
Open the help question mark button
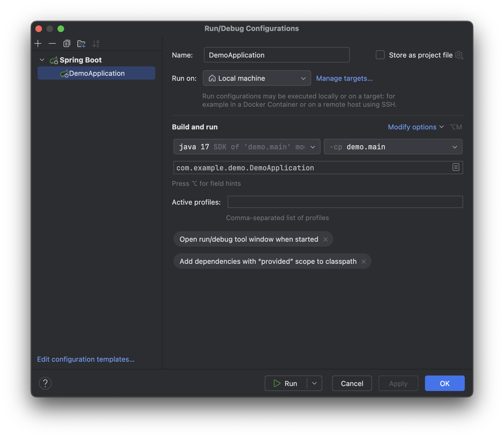(45, 383)
